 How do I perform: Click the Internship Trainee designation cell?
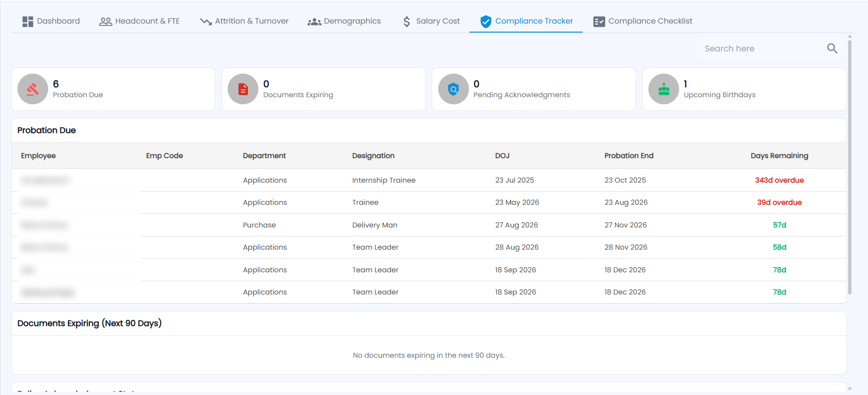(x=384, y=180)
